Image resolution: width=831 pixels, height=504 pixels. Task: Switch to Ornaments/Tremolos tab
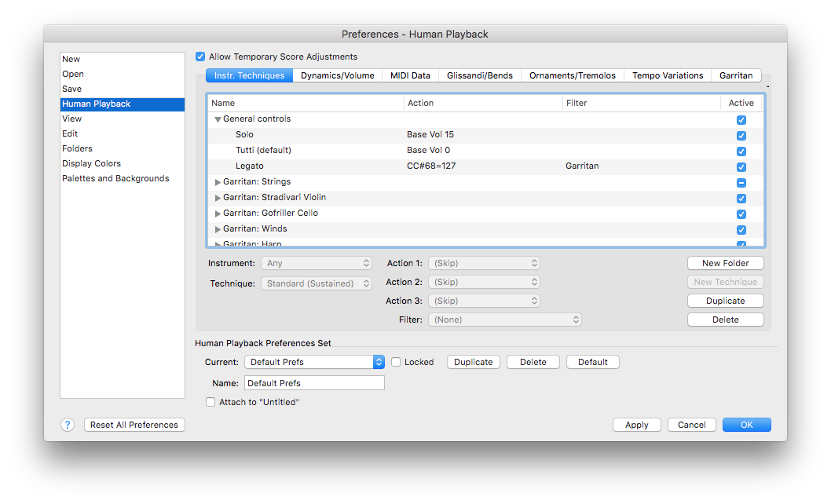(x=573, y=75)
